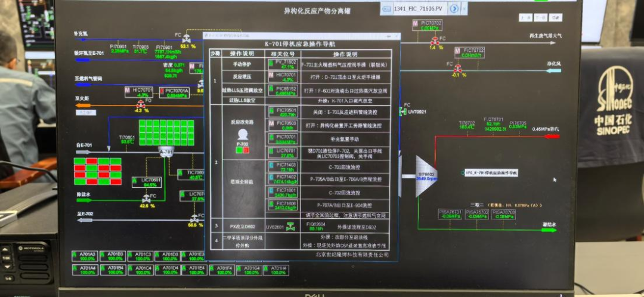The image size is (644, 297).
Task: Select the SI76602 turbine speed symbol
Action: (x=426, y=176)
